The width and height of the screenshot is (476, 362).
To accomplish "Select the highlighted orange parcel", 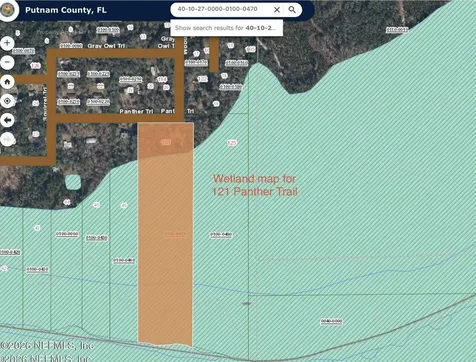I will (166, 235).
